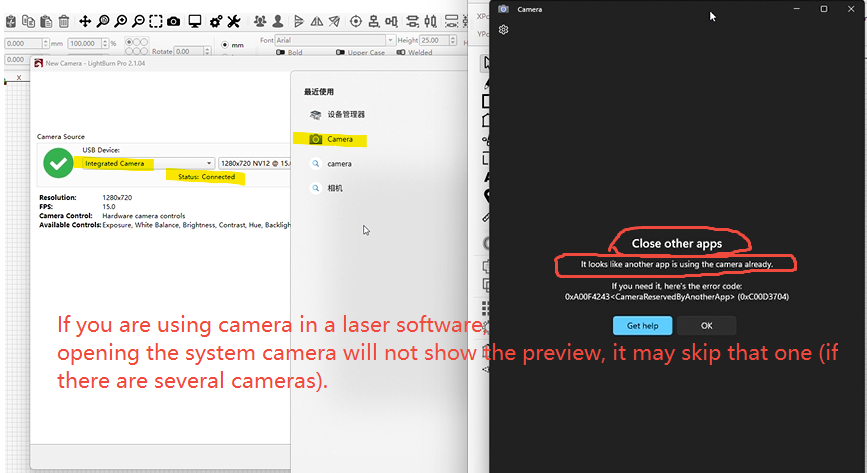Select the pan/move arrows tool
This screenshot has width=867, height=473.
[x=85, y=22]
